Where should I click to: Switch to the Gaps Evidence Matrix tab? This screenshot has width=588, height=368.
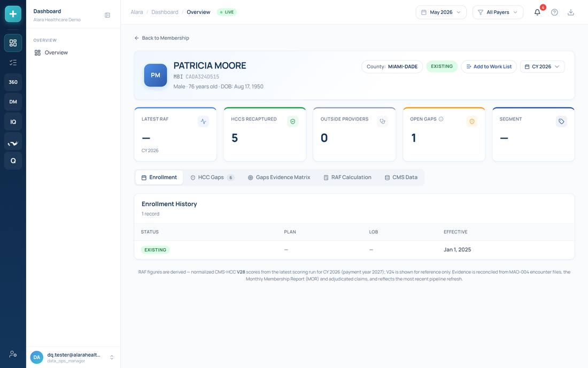[x=279, y=178]
